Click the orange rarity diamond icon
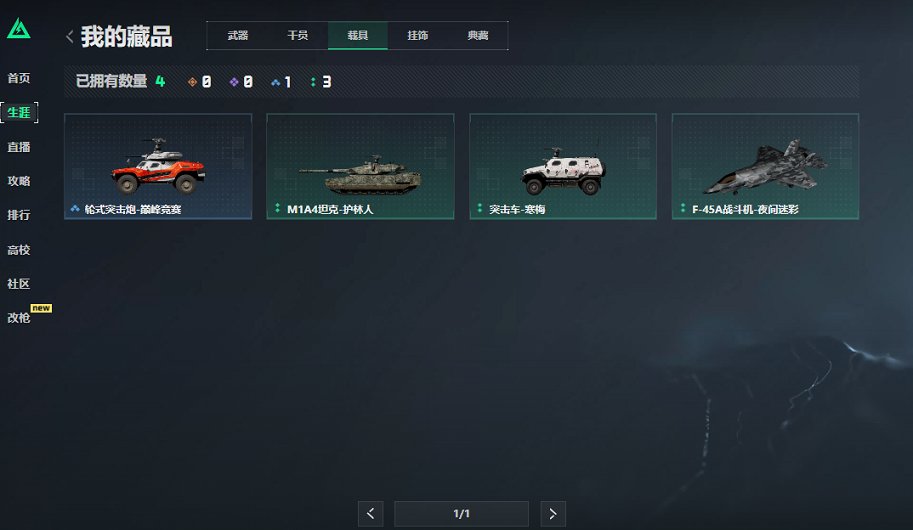 point(192,82)
